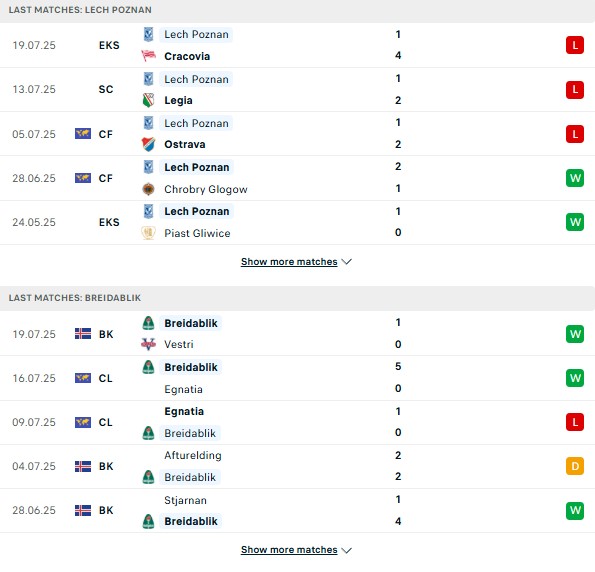This screenshot has width=595, height=572.
Task: Click the Vestri club logo
Action: tap(148, 344)
